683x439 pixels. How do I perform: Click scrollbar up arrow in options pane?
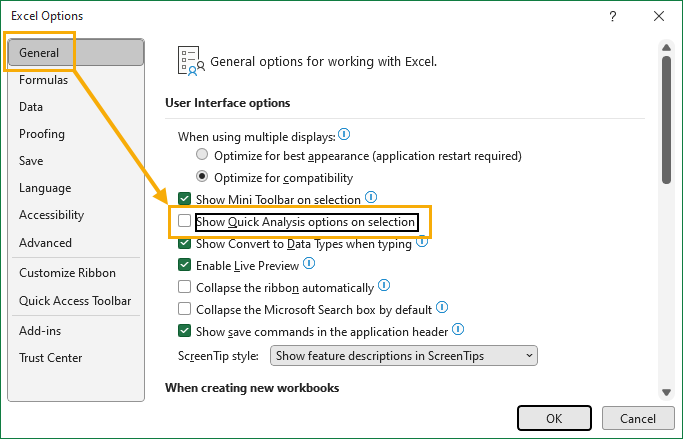tap(666, 47)
